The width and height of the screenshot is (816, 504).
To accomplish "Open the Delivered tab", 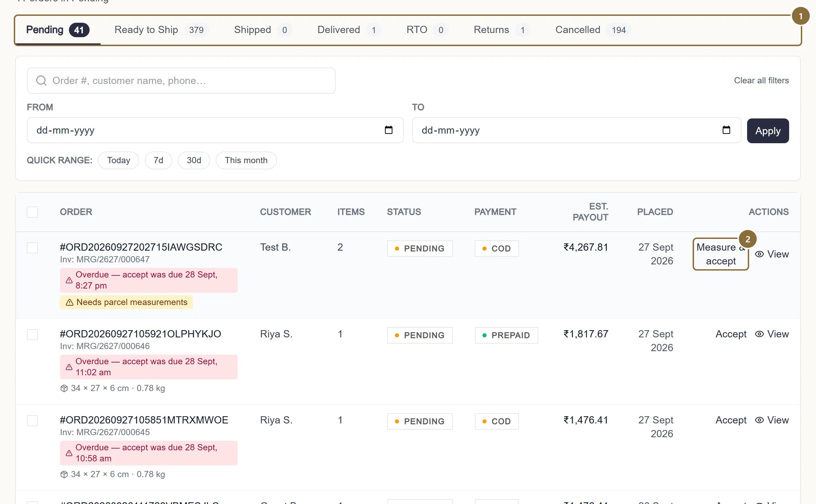I will [349, 30].
